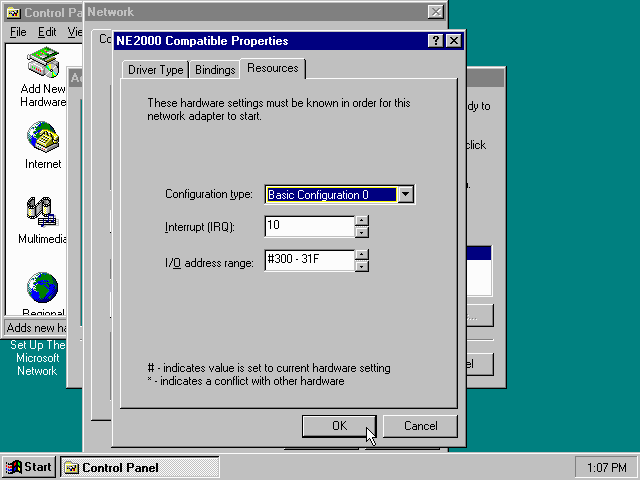Open the Add New Hardware icon
The width and height of the screenshot is (640, 480).
point(43,62)
